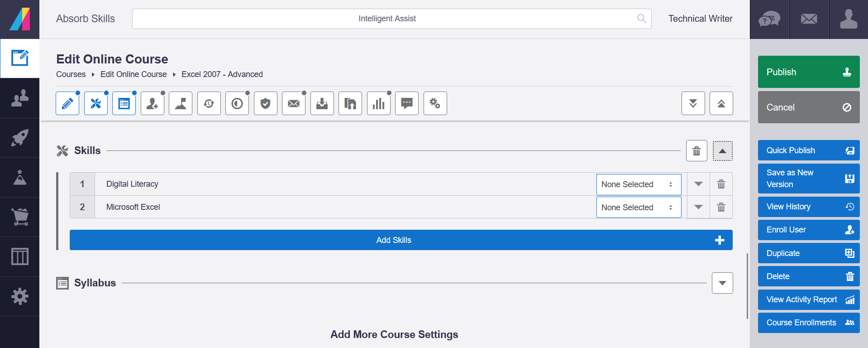Choose Enroll User

809,230
